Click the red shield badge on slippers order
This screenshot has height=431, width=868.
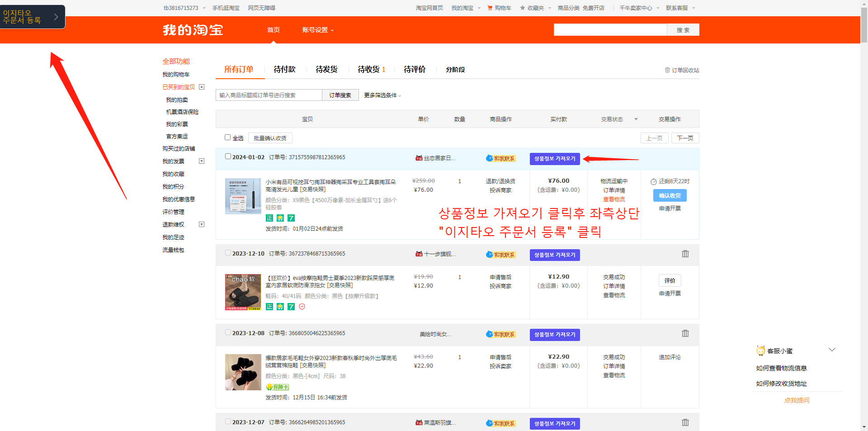coord(302,307)
